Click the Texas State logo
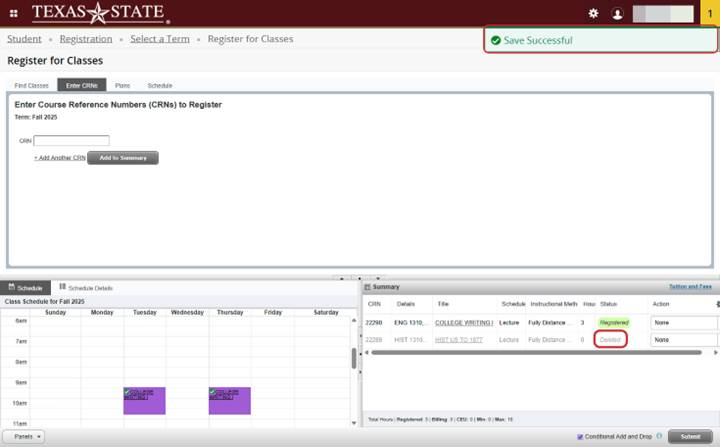 coord(100,13)
